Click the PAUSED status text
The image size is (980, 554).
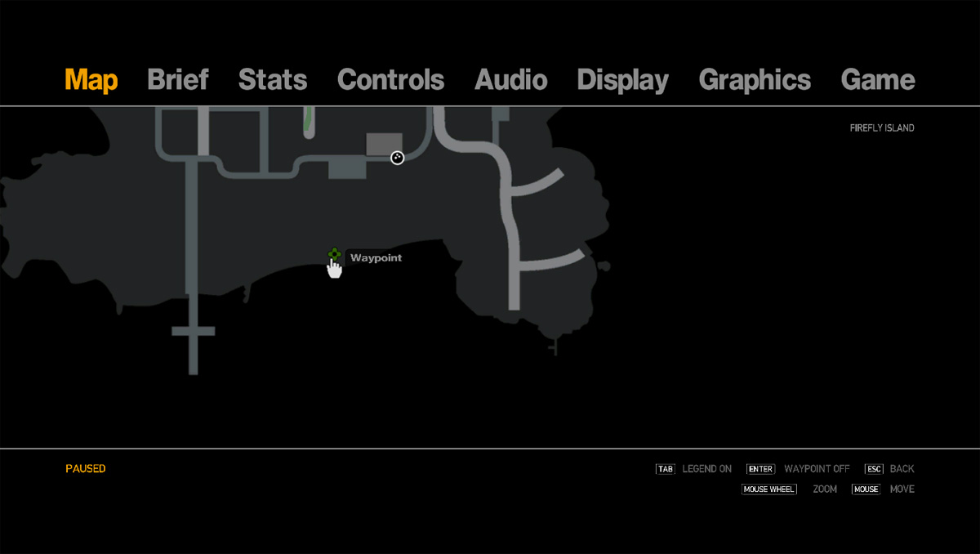[86, 469]
